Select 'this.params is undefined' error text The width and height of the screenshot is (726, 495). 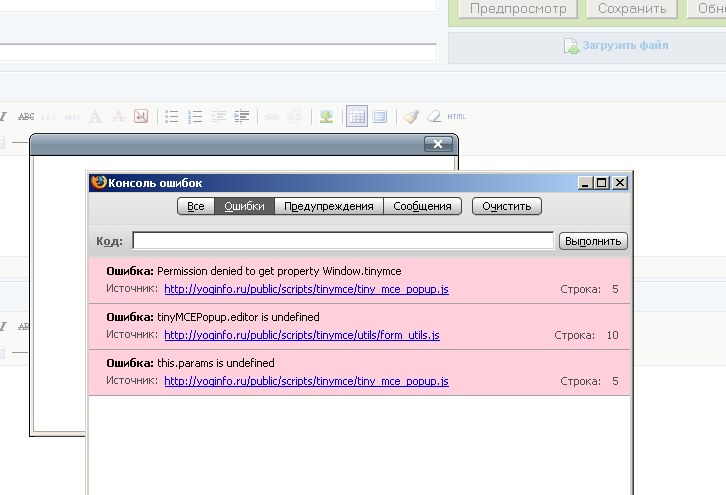click(x=216, y=363)
